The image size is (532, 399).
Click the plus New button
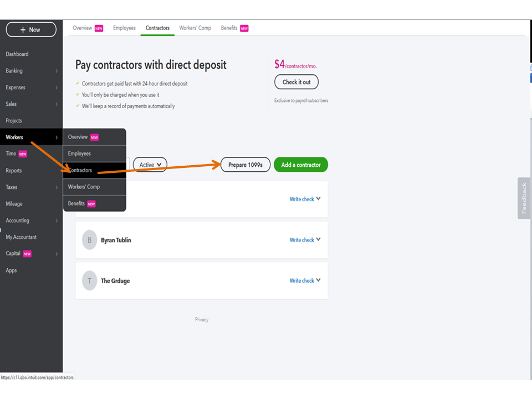[x=31, y=30]
